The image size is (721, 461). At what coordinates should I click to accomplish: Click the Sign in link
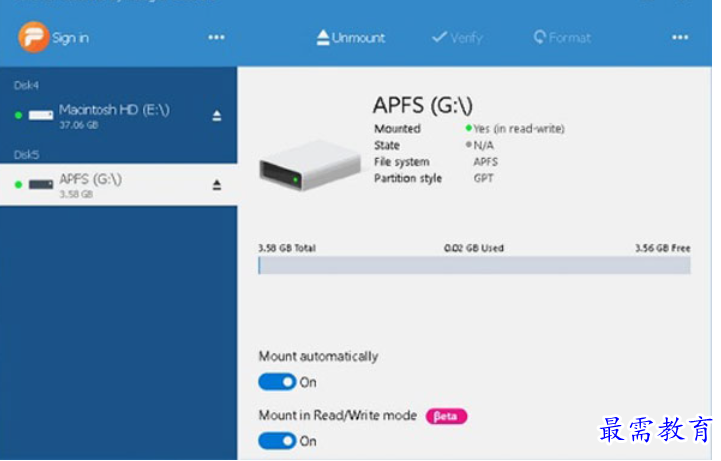click(x=70, y=38)
